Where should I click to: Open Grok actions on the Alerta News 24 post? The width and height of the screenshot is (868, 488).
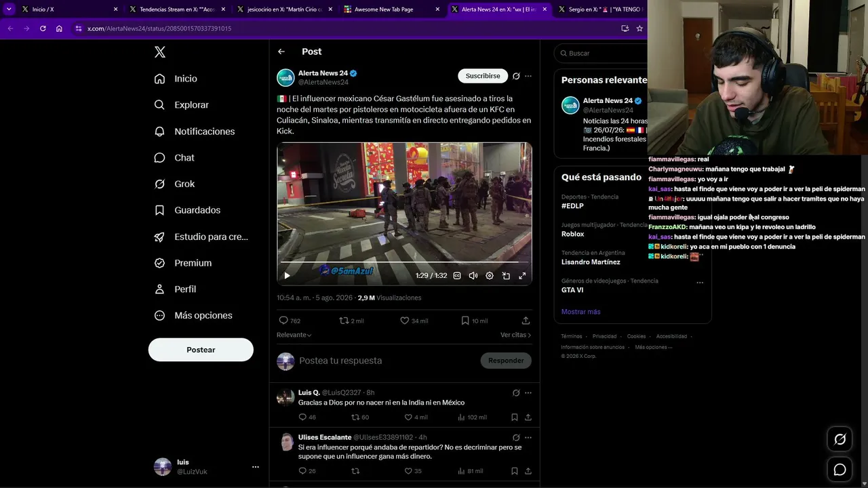[516, 76]
